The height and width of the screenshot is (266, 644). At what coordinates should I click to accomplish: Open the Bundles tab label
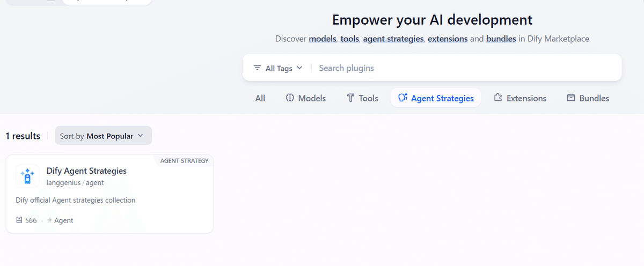tap(594, 98)
